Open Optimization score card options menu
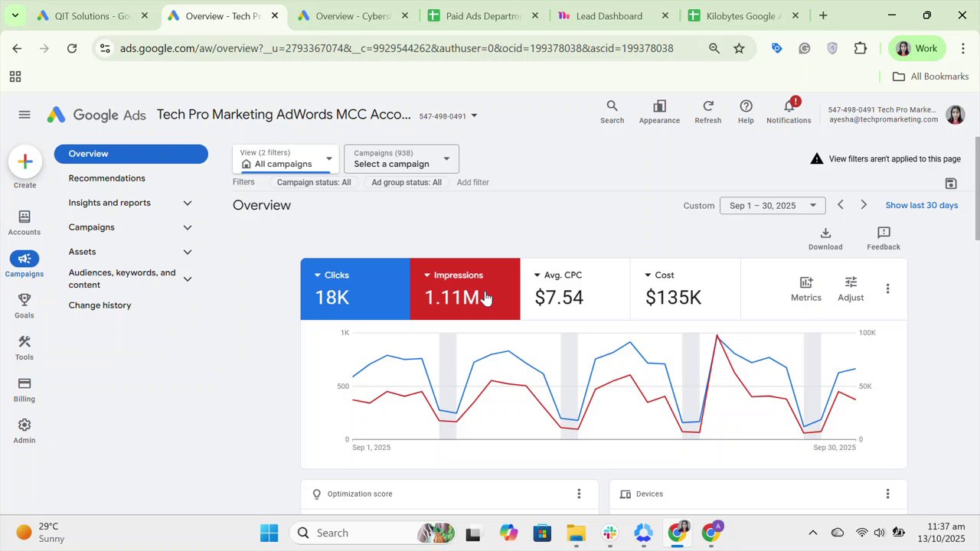The width and height of the screenshot is (980, 551). pos(579,494)
